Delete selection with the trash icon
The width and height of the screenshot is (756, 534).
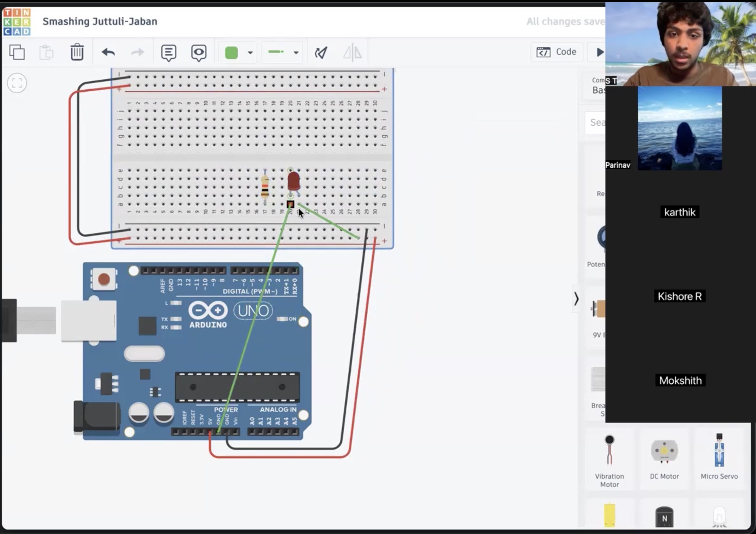[77, 52]
